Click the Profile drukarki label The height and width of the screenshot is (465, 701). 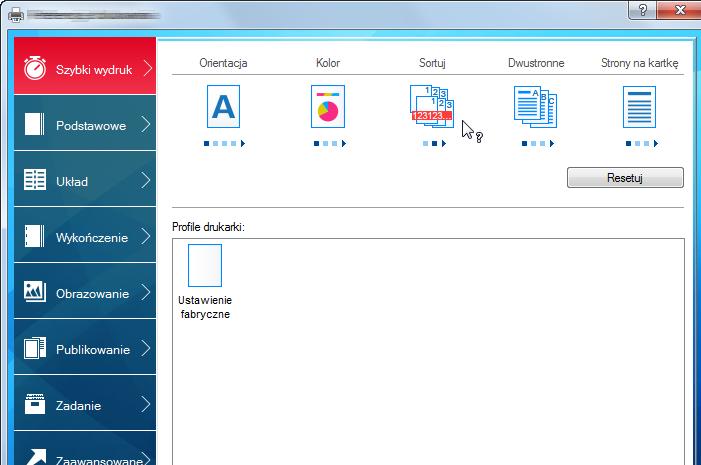coord(208,227)
